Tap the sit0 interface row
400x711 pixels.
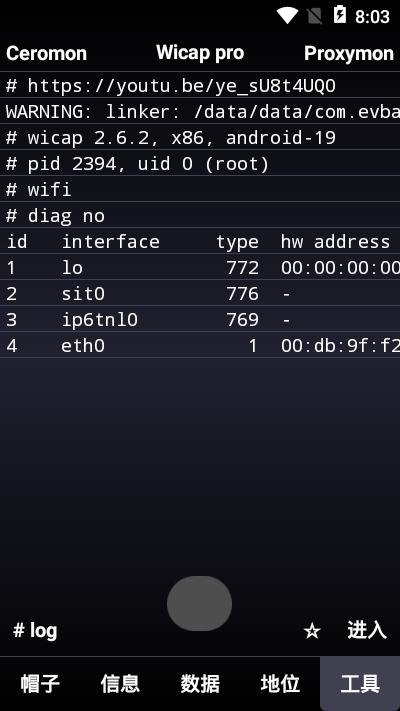coord(200,293)
